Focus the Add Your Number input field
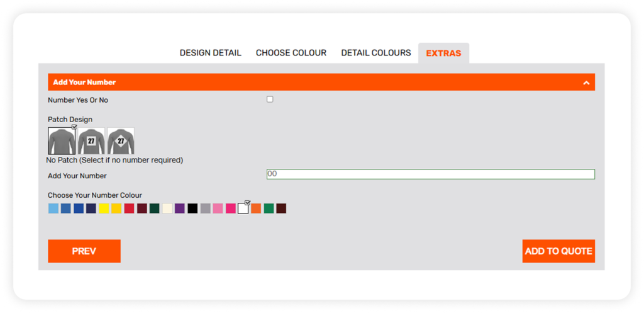Screen dimensions: 644x313 click(430, 174)
